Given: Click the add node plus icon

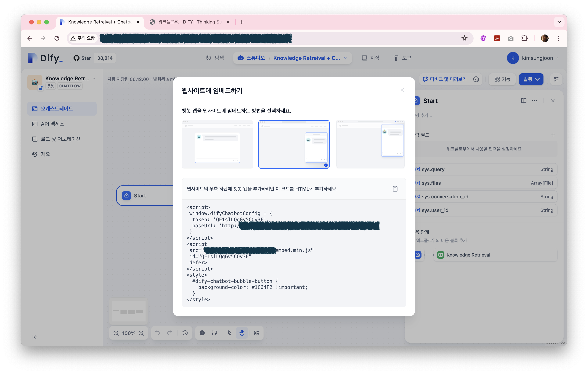Looking at the screenshot, I should point(202,333).
